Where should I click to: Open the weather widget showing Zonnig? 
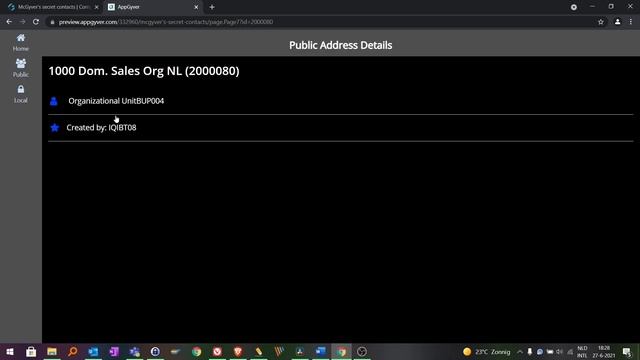(x=487, y=351)
